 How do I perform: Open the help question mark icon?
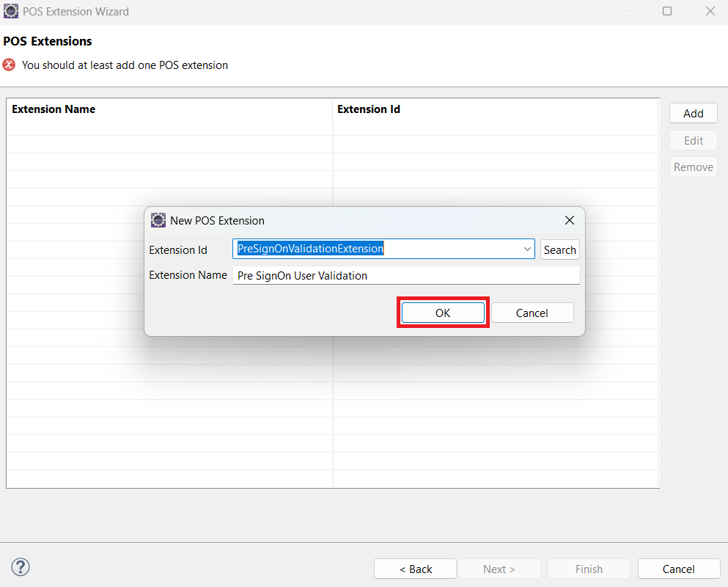pos(20,566)
